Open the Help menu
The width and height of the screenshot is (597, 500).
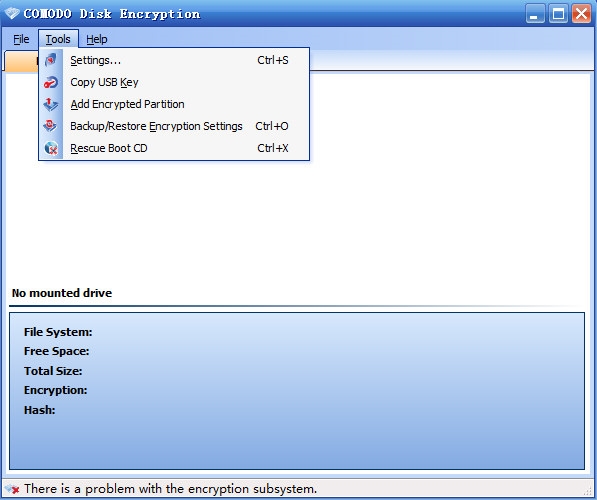(x=97, y=39)
